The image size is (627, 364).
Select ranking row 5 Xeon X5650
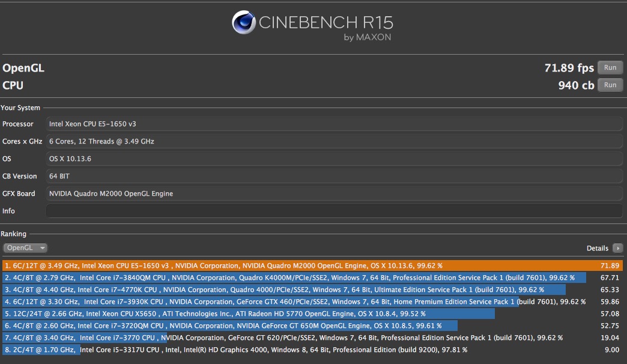point(312,314)
